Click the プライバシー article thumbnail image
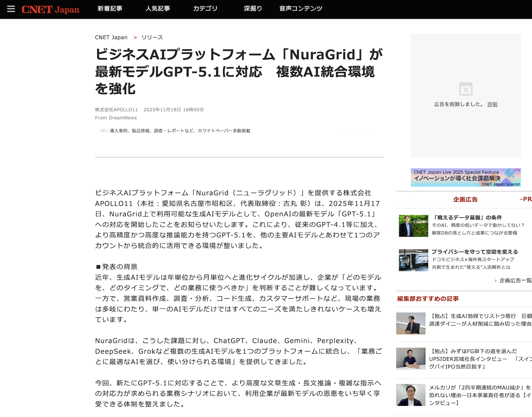 pyautogui.click(x=413, y=260)
